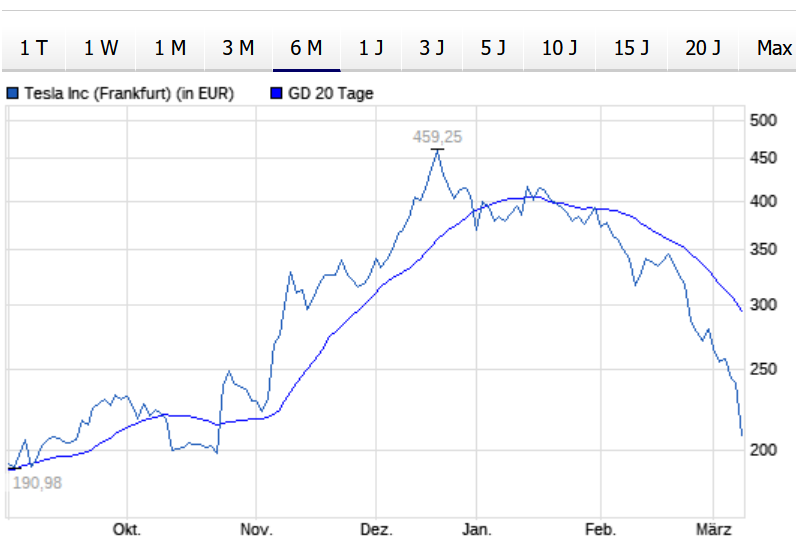The image size is (796, 541).
Task: Click the 450 price axis value
Action: point(764,158)
